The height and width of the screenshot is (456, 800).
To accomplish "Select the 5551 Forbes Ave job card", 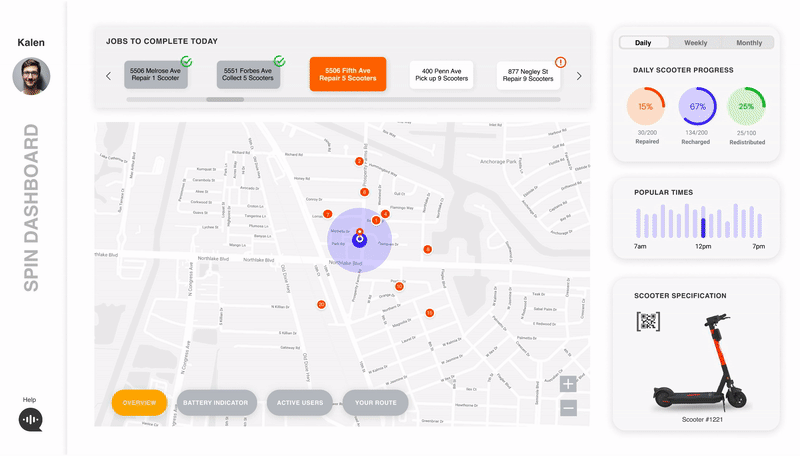I will point(248,74).
